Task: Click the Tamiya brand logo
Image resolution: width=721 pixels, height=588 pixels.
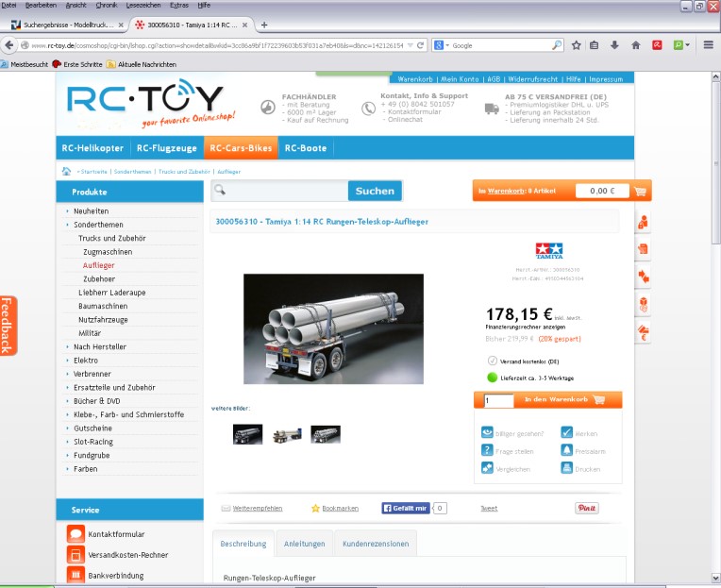Action: point(549,250)
